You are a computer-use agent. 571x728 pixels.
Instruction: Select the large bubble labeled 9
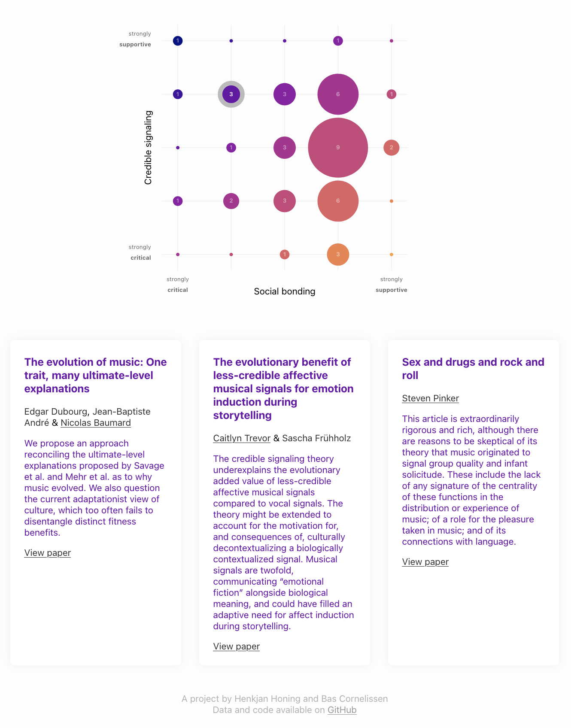click(x=338, y=147)
